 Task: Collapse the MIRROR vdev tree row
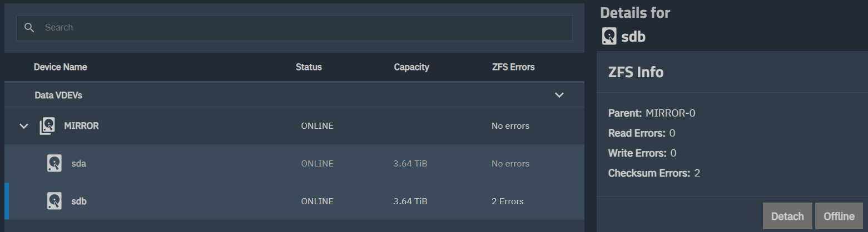pos(24,126)
